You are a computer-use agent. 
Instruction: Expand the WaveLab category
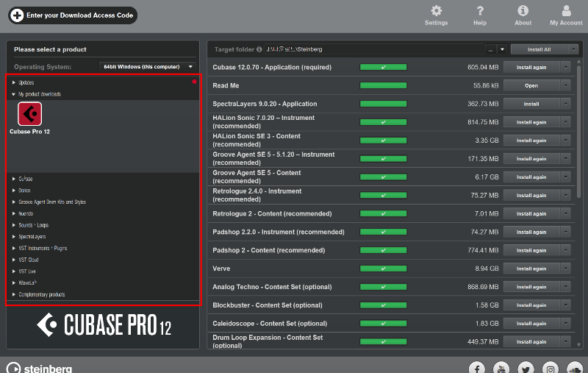click(14, 283)
